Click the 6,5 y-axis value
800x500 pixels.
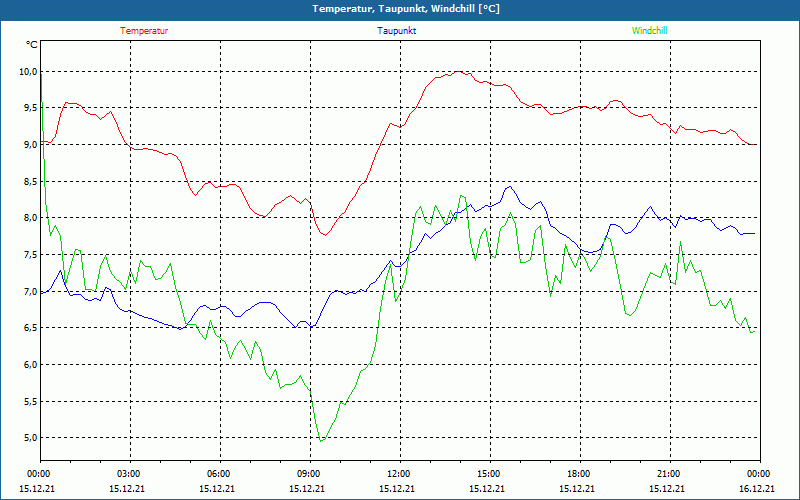[x=31, y=328]
